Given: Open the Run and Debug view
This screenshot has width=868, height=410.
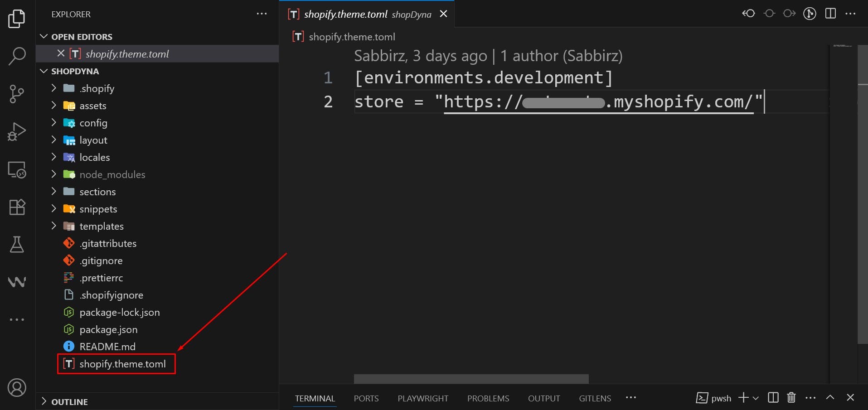Looking at the screenshot, I should click(x=17, y=132).
